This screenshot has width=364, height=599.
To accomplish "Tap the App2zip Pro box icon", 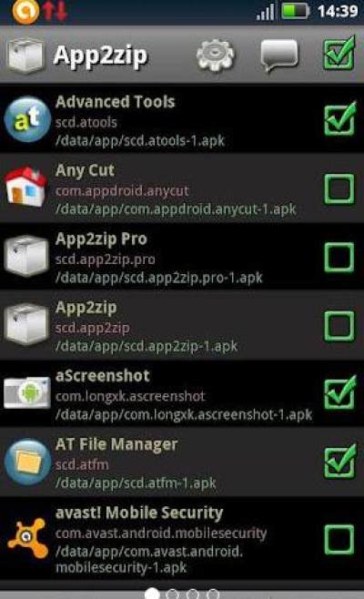I will coord(26,256).
